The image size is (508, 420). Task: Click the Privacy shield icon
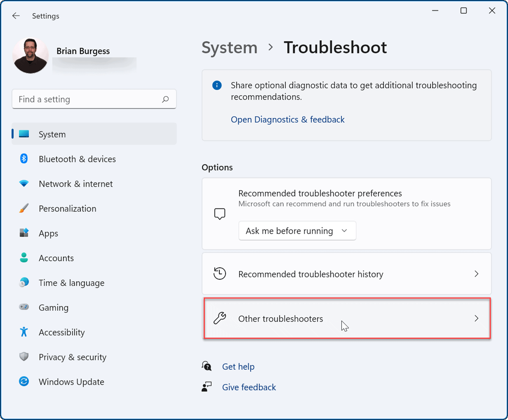24,357
